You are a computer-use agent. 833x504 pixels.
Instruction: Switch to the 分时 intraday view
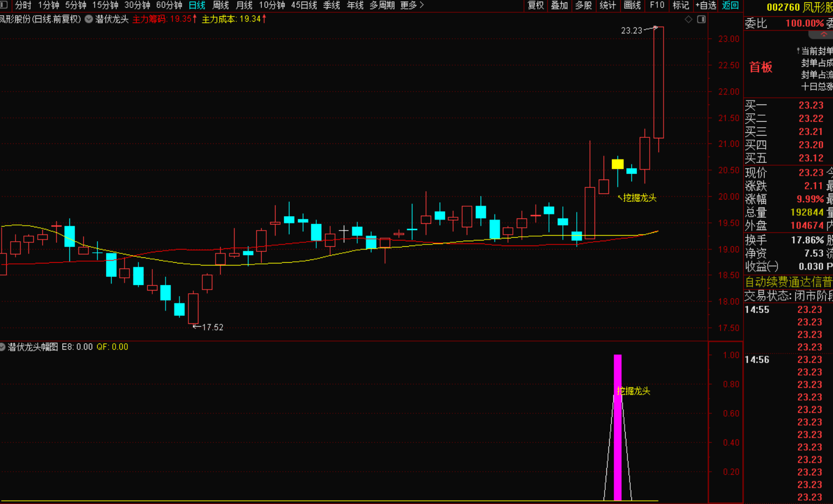pyautogui.click(x=23, y=5)
